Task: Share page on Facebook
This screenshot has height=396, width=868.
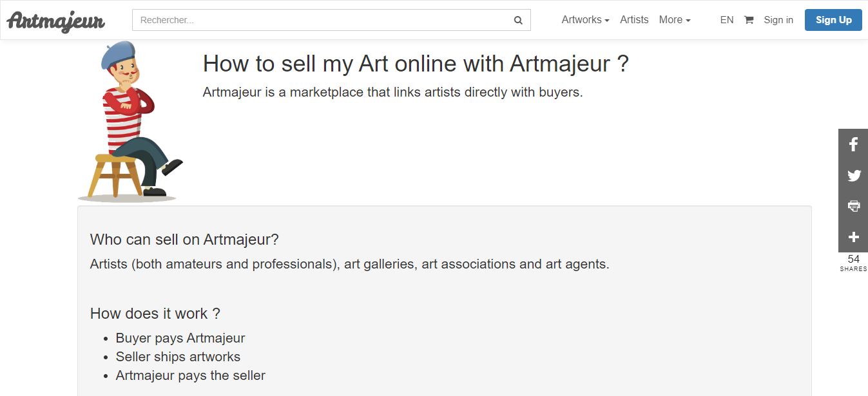Action: [853, 144]
